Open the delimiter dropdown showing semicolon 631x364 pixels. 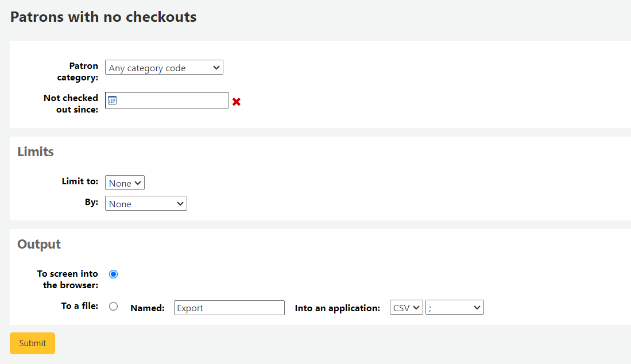(454, 307)
